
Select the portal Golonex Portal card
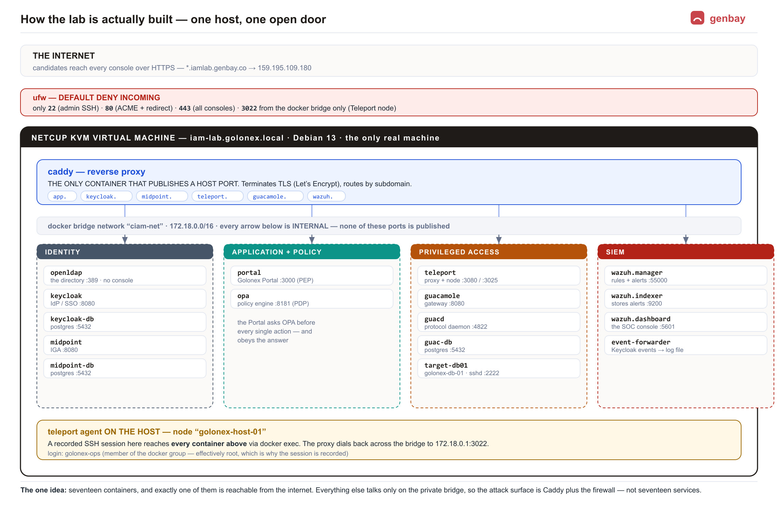tap(312, 276)
